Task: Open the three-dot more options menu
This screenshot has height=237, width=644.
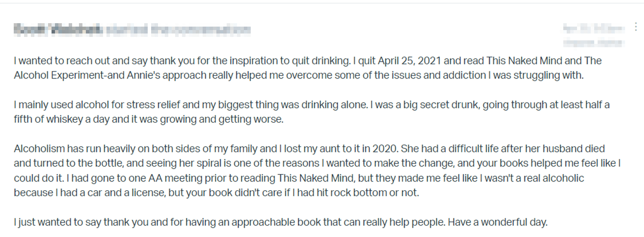Action: click(x=636, y=27)
